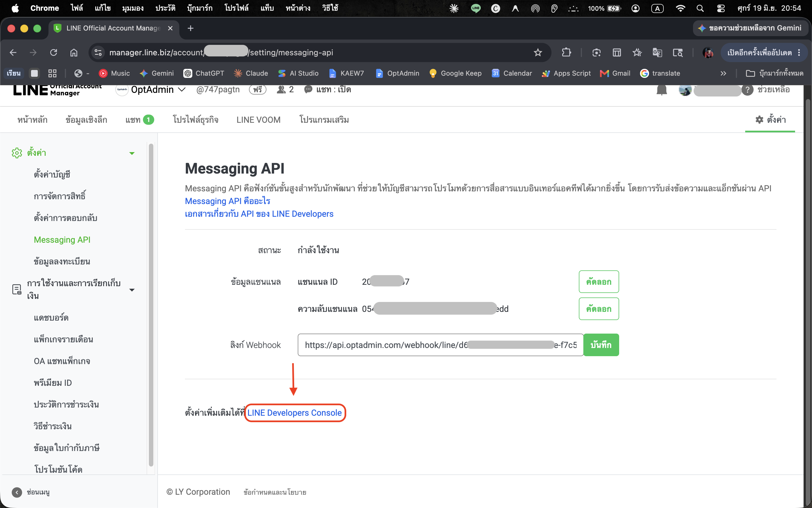Open the macOS Spotlight search icon
This screenshot has height=508, width=812.
pyautogui.click(x=700, y=8)
